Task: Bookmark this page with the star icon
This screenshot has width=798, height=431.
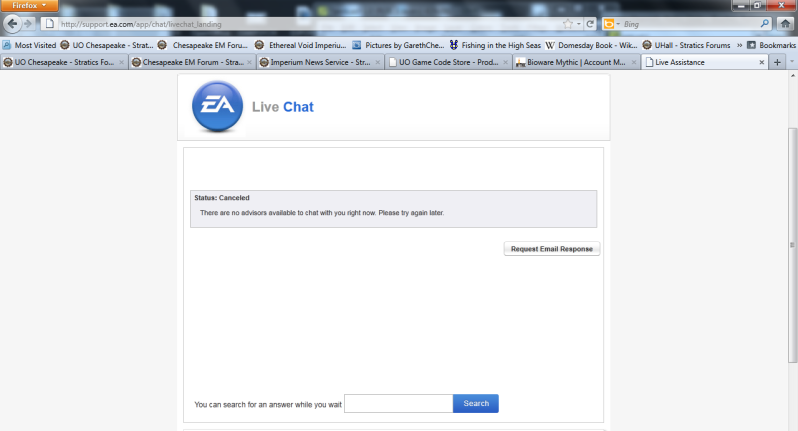Action: (567, 24)
